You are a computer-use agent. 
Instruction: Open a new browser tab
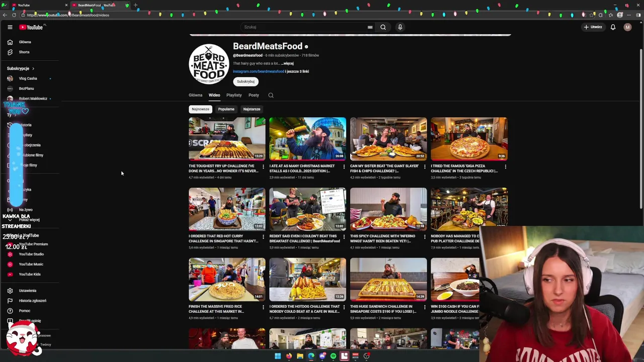[x=135, y=5]
